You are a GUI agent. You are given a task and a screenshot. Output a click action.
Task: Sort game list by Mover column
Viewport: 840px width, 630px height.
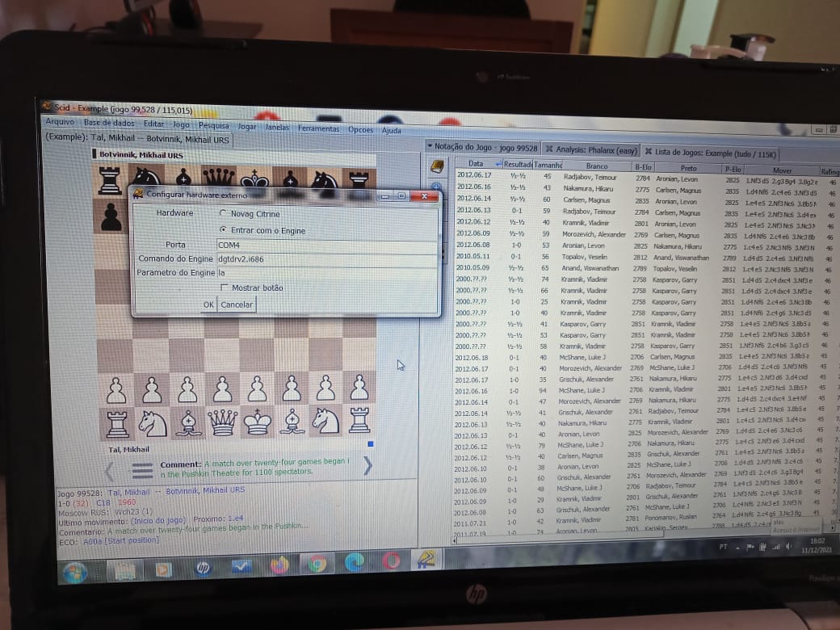tap(782, 170)
